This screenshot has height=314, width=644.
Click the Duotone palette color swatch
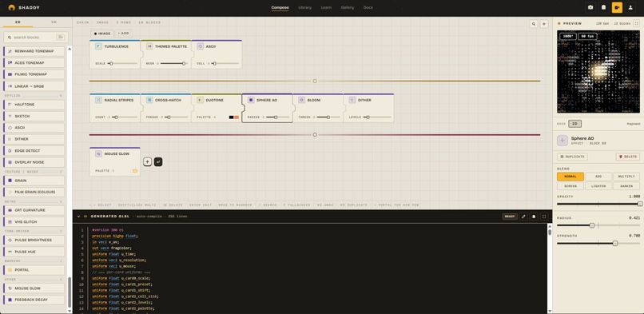pos(234,117)
